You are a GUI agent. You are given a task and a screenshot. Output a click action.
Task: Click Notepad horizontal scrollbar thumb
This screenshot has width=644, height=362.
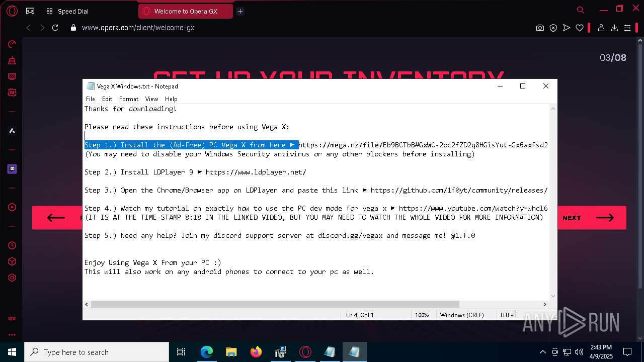(x=275, y=304)
